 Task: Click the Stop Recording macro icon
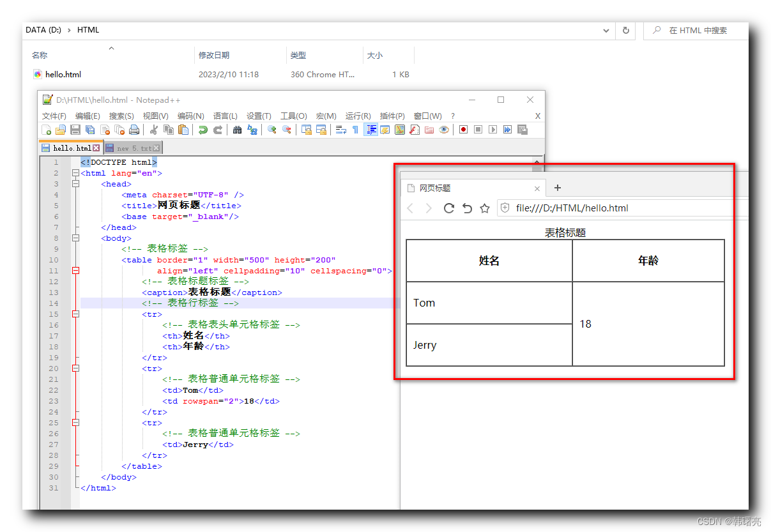click(478, 130)
